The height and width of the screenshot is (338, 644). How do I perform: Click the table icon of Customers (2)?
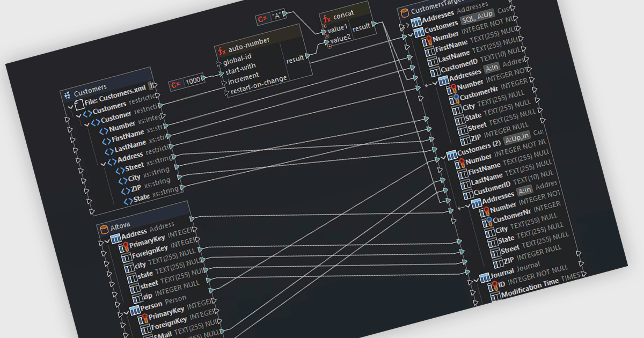(x=451, y=155)
